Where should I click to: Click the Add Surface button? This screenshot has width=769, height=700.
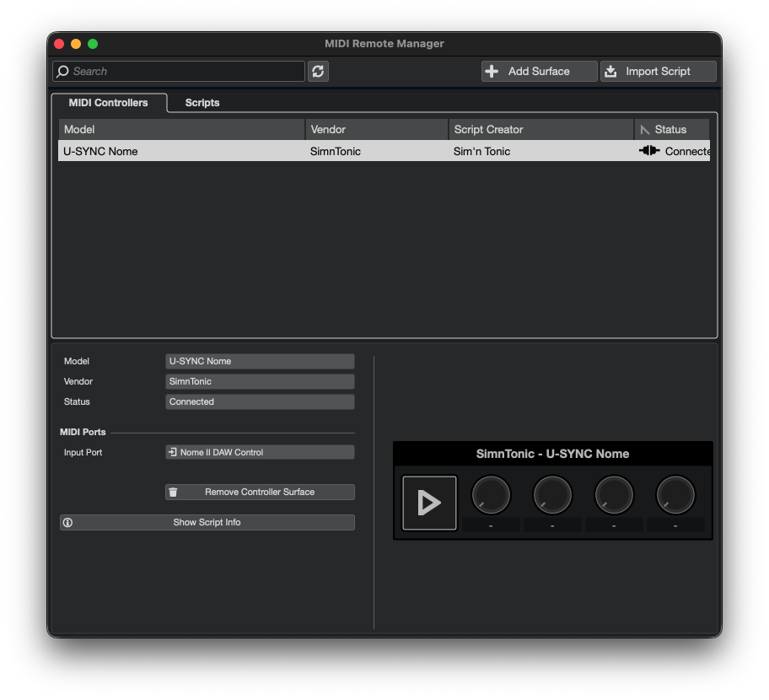(x=539, y=71)
